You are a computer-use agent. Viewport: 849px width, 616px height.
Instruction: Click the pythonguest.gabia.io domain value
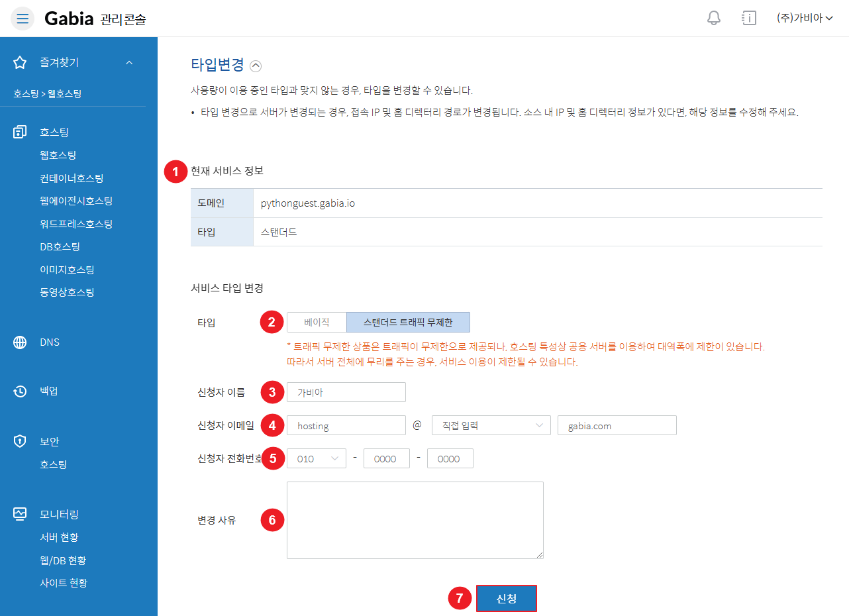point(308,203)
